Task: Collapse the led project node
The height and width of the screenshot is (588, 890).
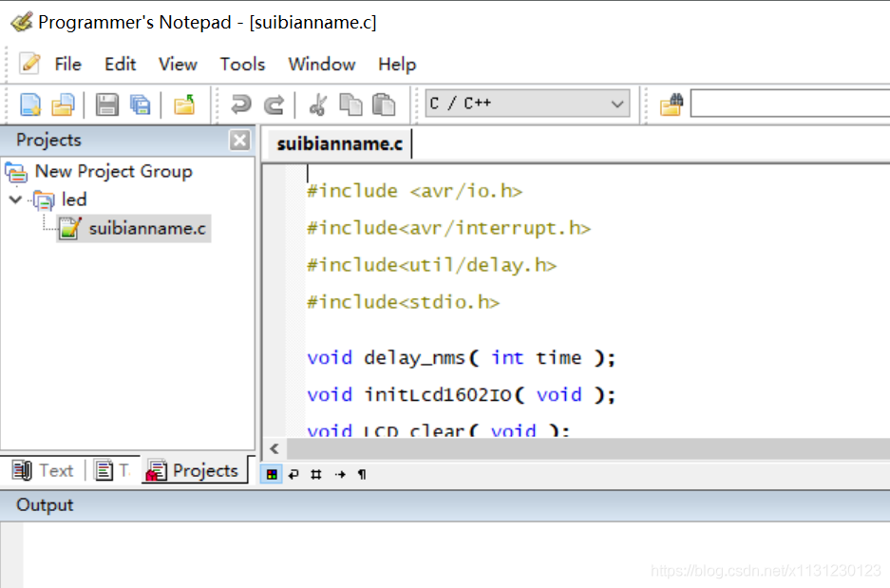Action: (16, 199)
